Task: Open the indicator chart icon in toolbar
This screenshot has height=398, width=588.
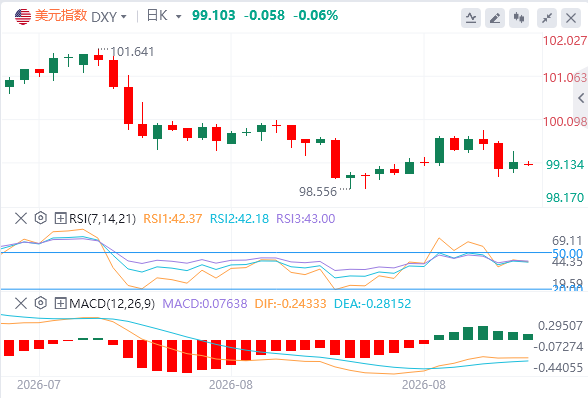Action: (471, 18)
